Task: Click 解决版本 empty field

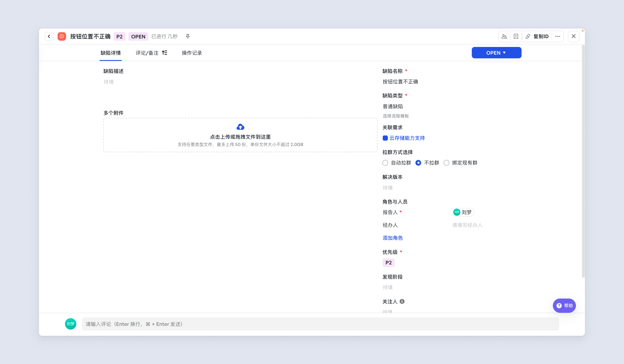Action: pyautogui.click(x=388, y=188)
